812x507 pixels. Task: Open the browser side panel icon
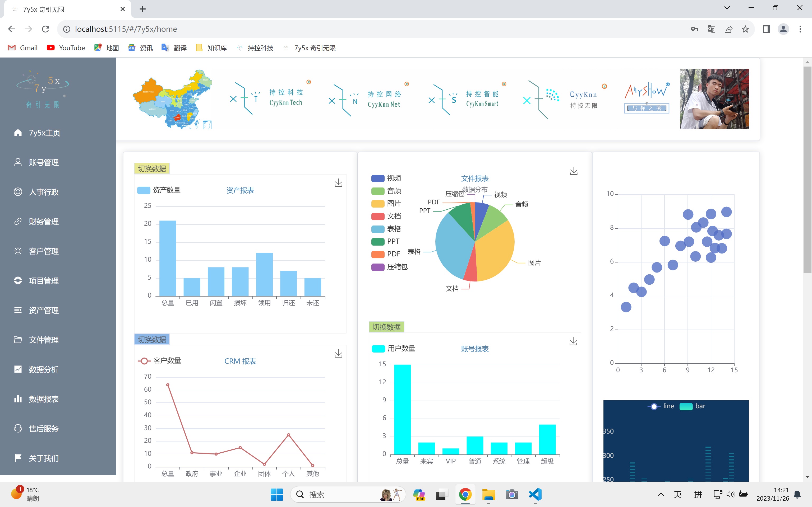[766, 29]
